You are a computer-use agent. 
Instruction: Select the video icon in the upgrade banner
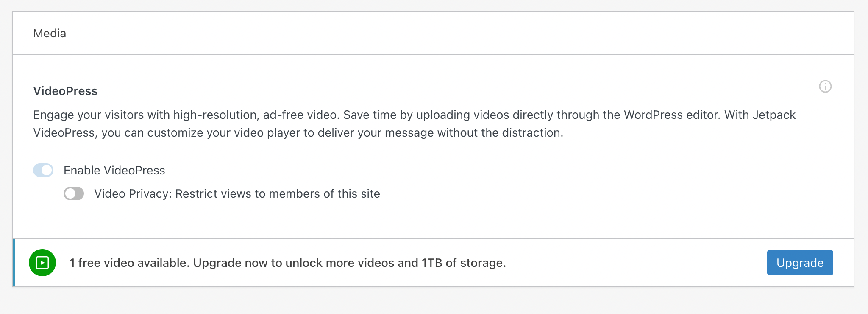click(x=42, y=262)
